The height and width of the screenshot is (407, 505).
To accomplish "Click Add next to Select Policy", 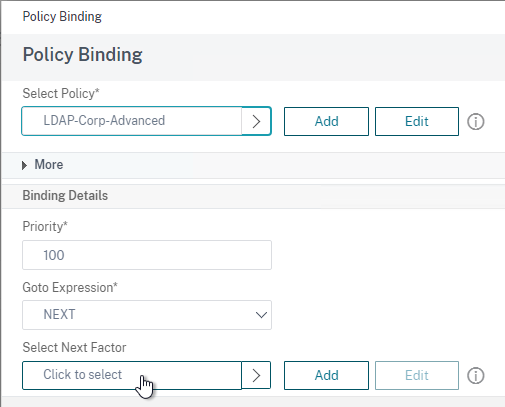I will [x=326, y=121].
